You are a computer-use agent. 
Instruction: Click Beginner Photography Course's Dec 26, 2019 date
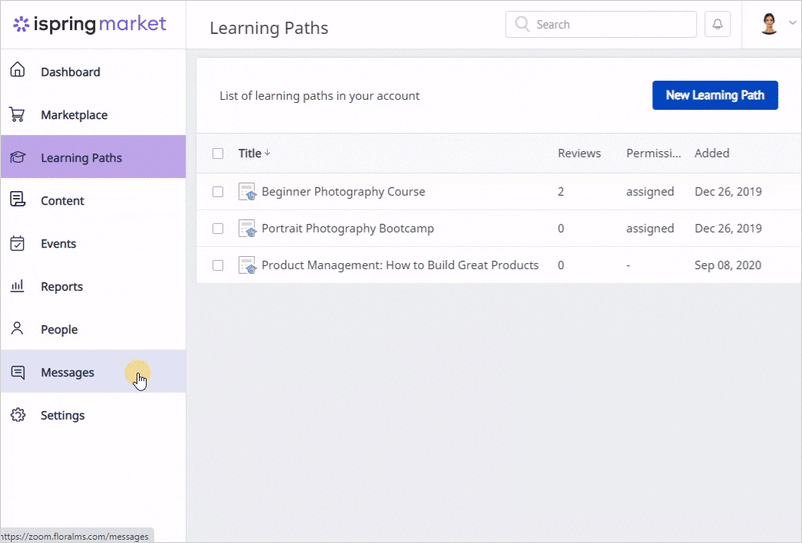728,192
